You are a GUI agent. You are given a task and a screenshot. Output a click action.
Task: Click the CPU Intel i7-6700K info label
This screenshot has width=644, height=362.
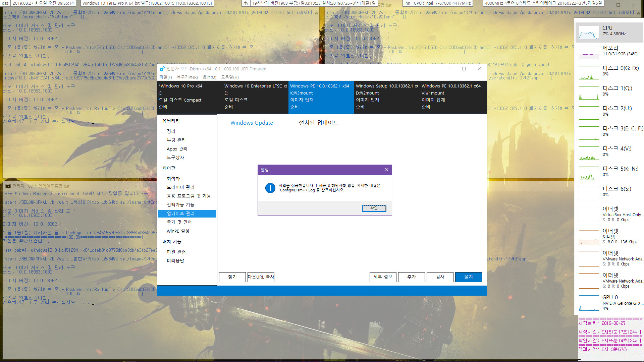tap(442, 3)
